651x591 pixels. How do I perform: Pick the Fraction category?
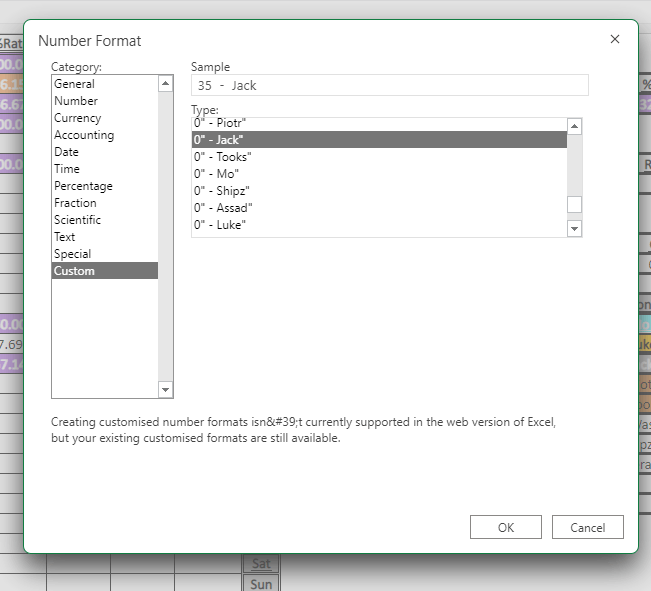[x=105, y=203]
